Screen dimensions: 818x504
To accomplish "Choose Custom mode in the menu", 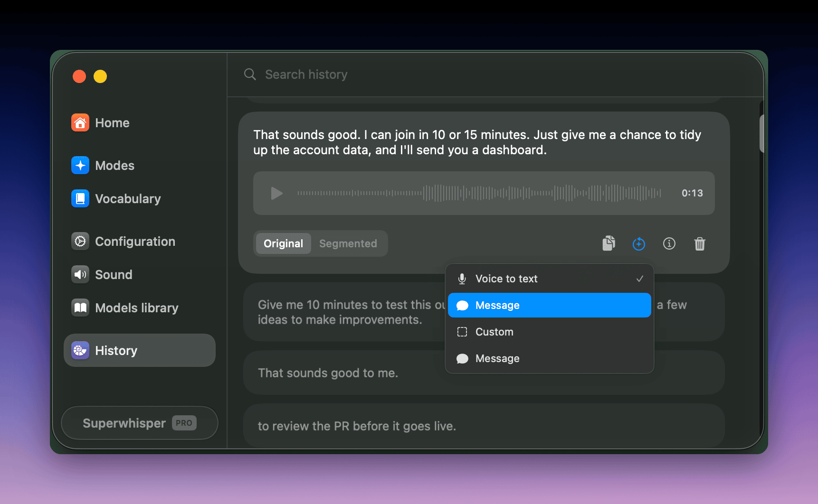I will pos(550,332).
